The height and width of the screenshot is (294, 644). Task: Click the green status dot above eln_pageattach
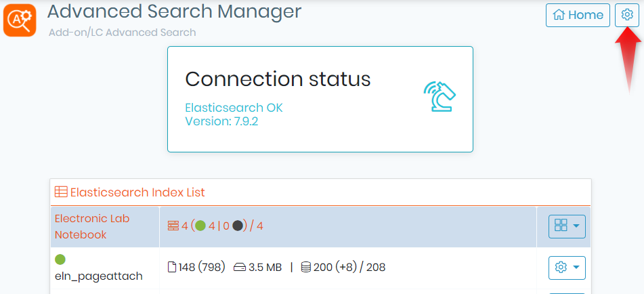tap(60, 259)
